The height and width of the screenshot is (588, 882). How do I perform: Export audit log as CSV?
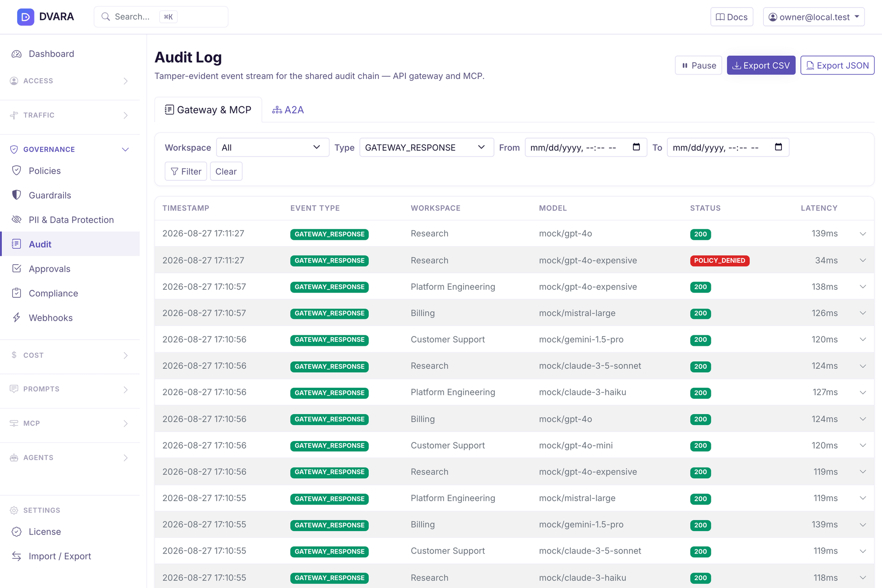coord(761,65)
